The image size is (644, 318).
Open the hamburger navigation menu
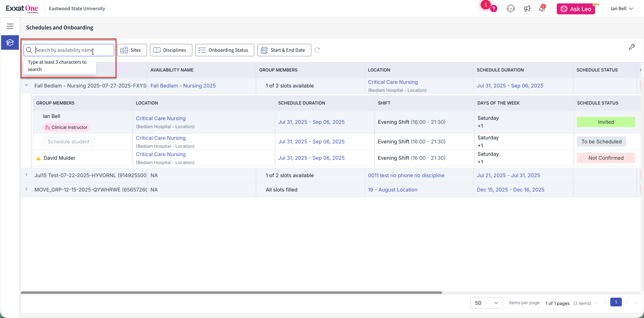[x=10, y=26]
